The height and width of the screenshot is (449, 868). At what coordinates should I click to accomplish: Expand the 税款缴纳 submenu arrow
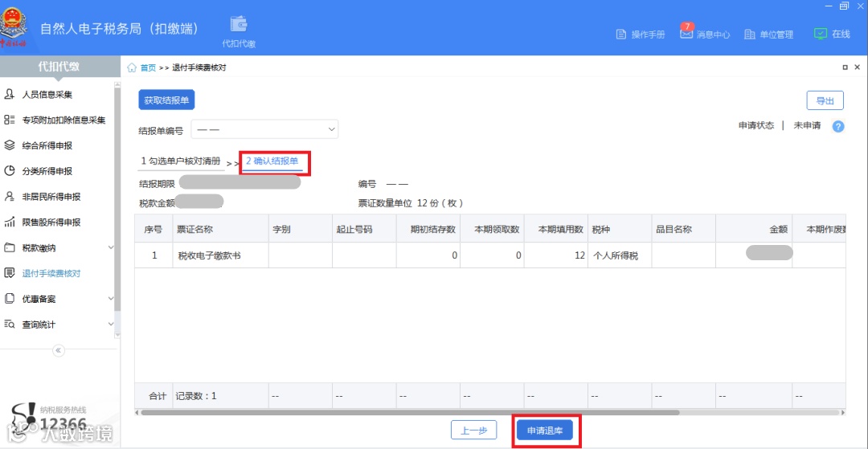pyautogui.click(x=111, y=247)
